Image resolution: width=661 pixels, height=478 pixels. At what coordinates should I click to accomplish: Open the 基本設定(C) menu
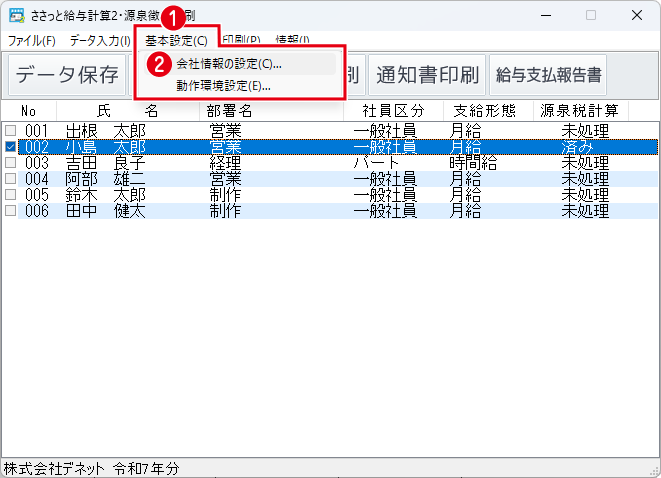(x=176, y=41)
